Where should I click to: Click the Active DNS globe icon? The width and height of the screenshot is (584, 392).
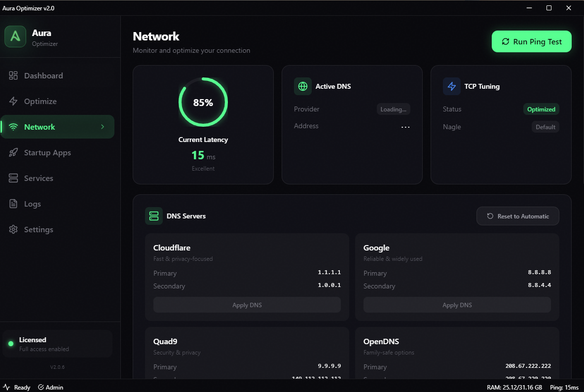click(x=302, y=86)
